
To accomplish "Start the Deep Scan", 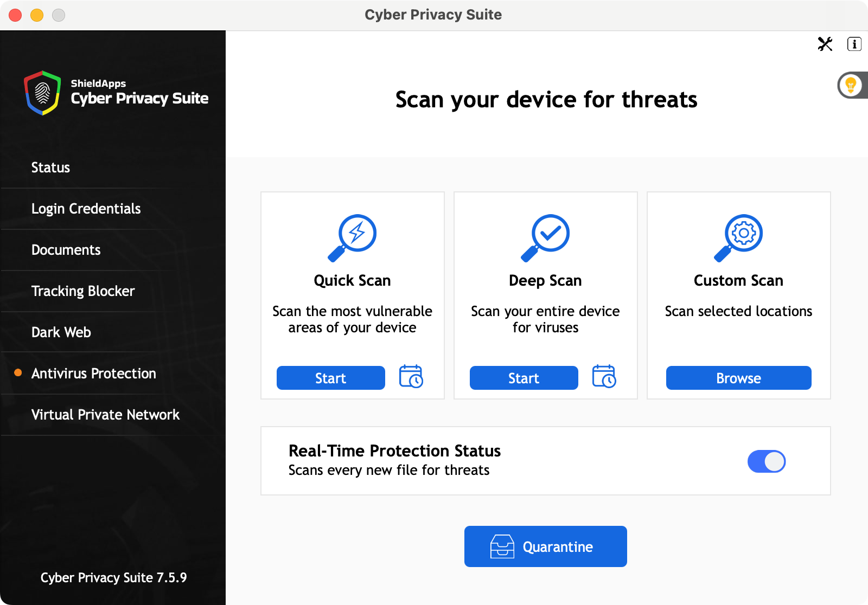I will tap(524, 378).
